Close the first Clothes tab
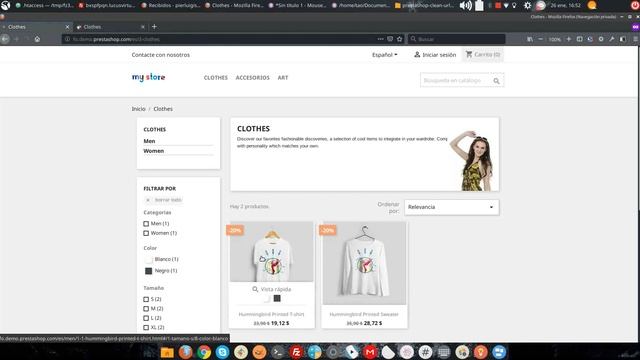The image size is (640, 360). click(x=67, y=27)
